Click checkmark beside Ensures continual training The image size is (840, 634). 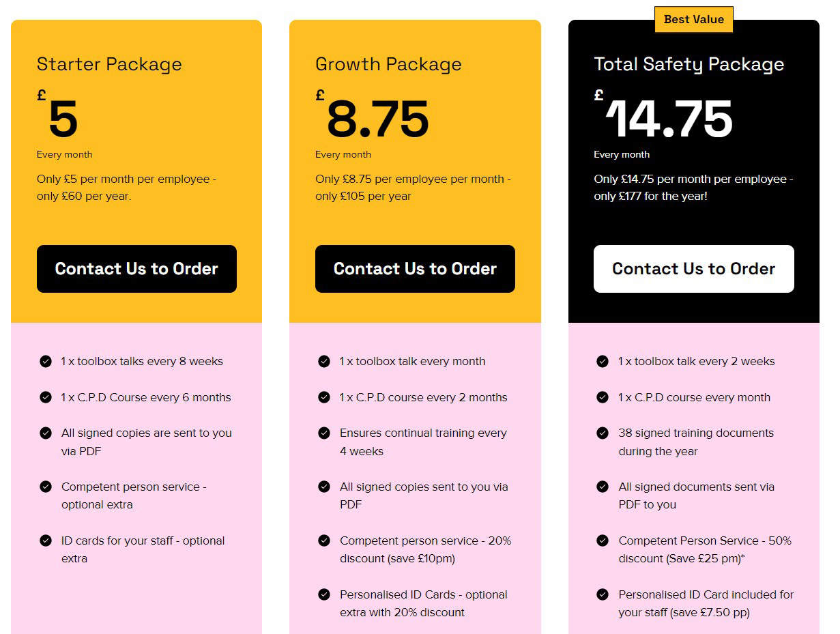click(324, 433)
